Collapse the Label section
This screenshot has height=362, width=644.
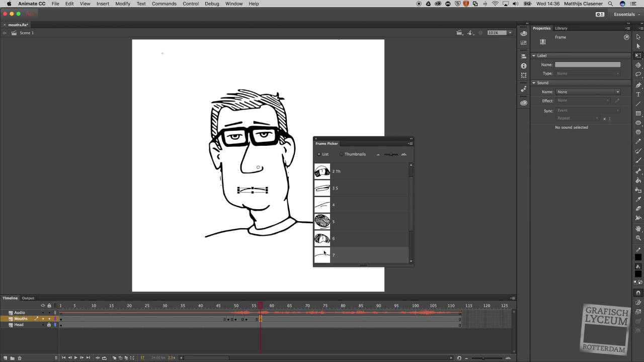pos(534,56)
